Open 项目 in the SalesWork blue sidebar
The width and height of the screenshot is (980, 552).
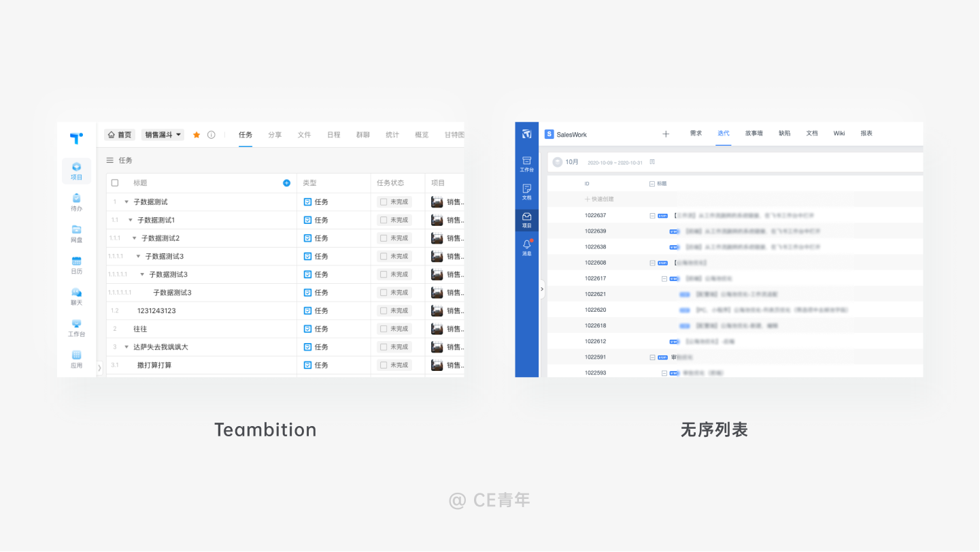pos(526,220)
